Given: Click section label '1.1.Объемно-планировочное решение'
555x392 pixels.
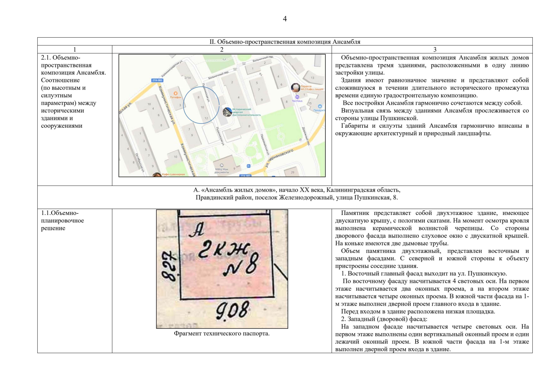Looking at the screenshot, I should (62, 220).
